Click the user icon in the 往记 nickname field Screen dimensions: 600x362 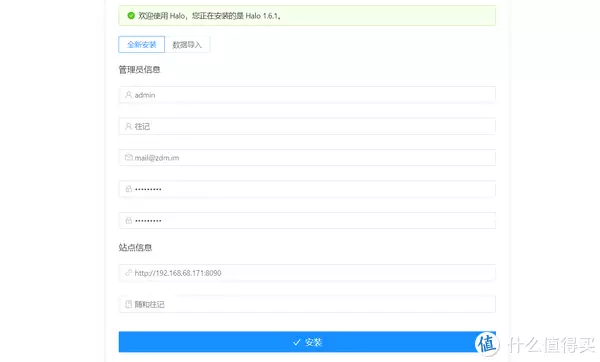129,126
